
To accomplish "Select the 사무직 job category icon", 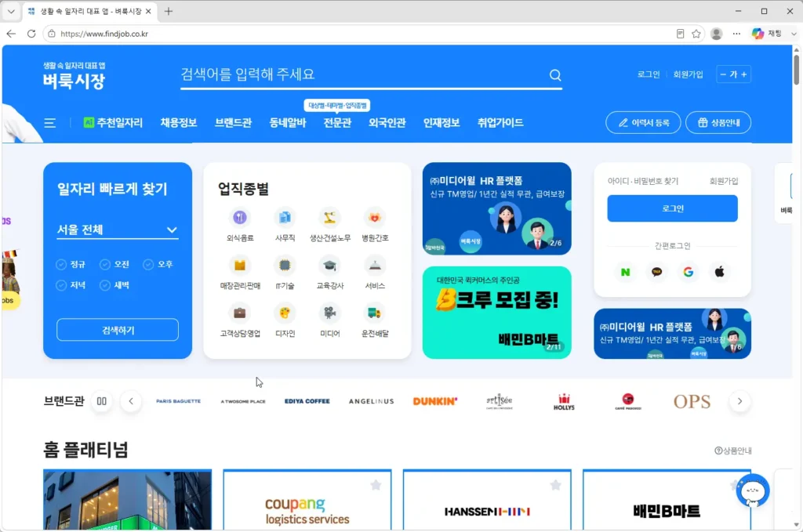I will pyautogui.click(x=285, y=217).
